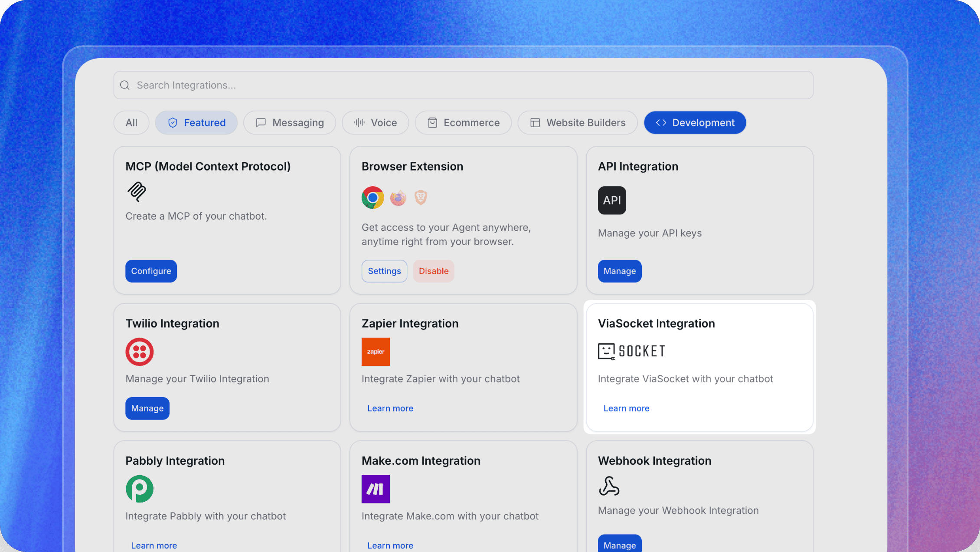Click the Chrome browser icon in Browser Extension
Image resolution: width=980 pixels, height=552 pixels.
372,197
